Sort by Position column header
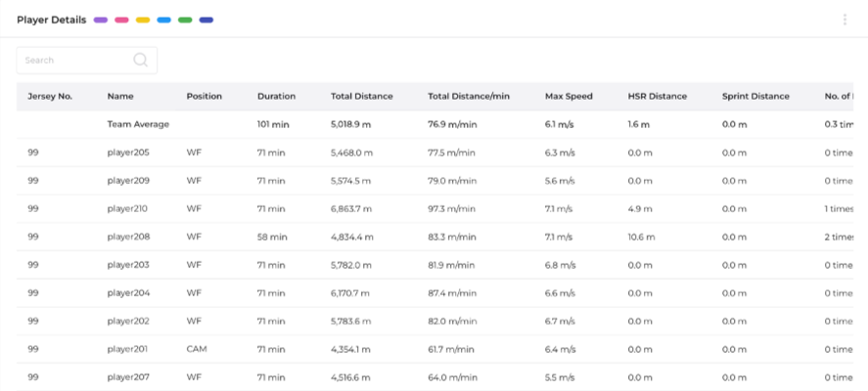The width and height of the screenshot is (868, 391). click(x=205, y=96)
